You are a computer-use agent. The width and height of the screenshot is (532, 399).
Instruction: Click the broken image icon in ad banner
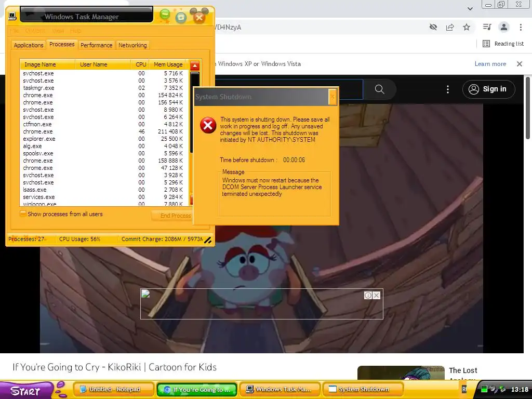(x=145, y=294)
